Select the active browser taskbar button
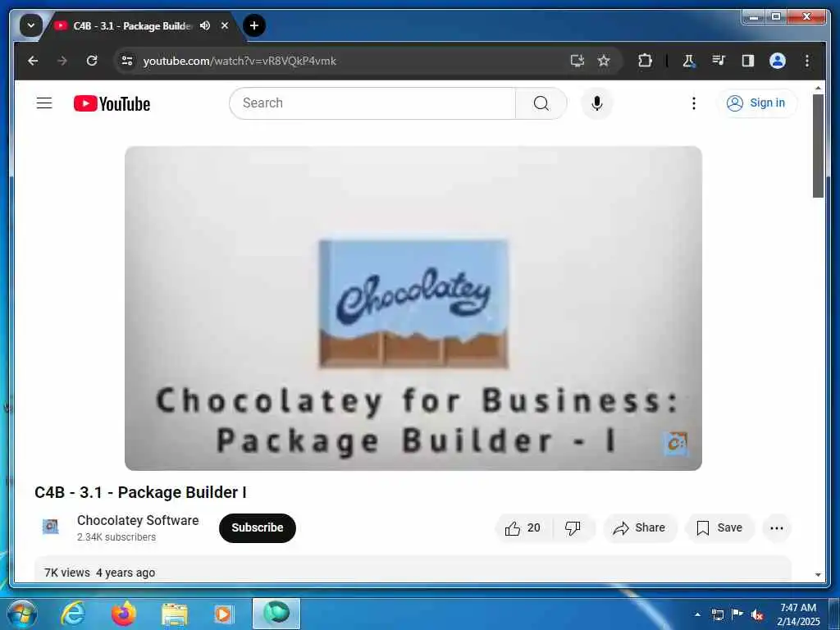 pyautogui.click(x=276, y=614)
